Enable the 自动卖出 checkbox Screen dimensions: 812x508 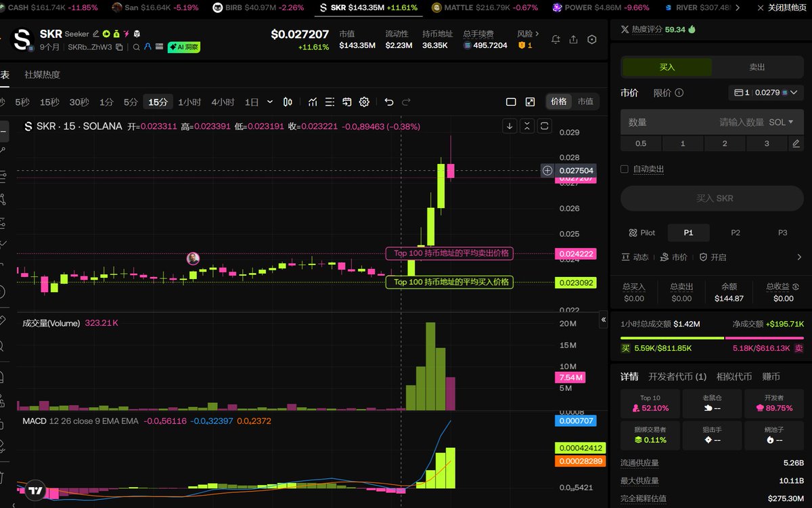pos(625,169)
